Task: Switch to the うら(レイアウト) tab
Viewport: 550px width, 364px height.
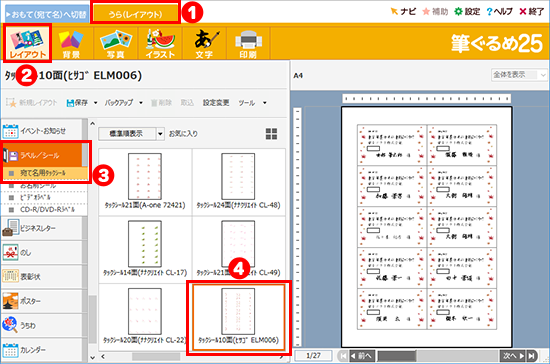Action: point(135,14)
